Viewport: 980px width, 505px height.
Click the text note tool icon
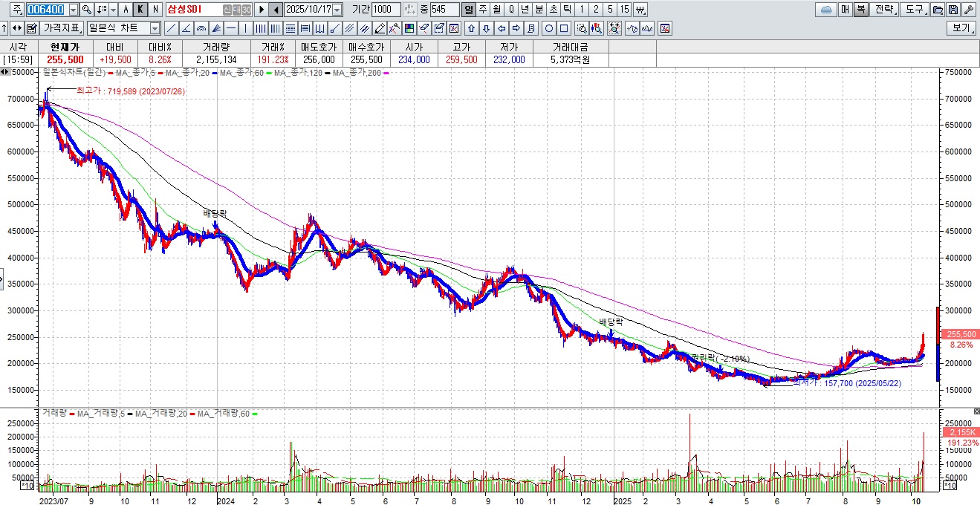pyautogui.click(x=531, y=28)
